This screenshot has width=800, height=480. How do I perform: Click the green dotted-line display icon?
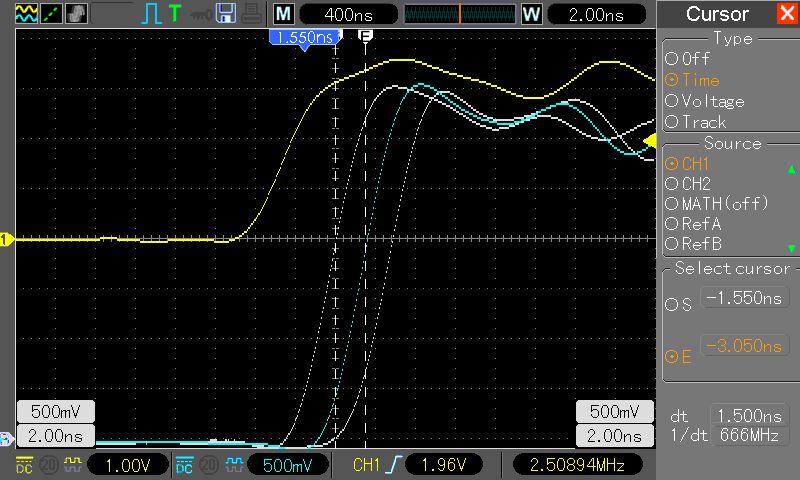coord(48,14)
